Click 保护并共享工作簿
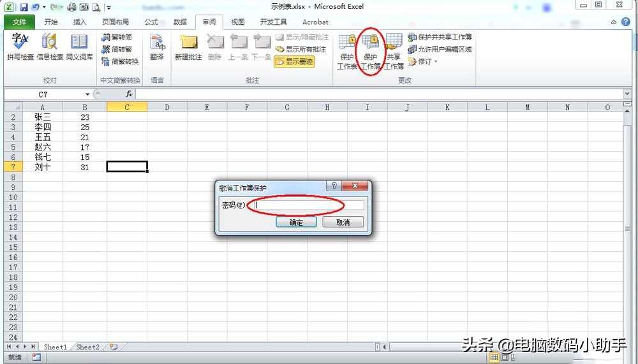The width and height of the screenshot is (638, 364). point(440,37)
